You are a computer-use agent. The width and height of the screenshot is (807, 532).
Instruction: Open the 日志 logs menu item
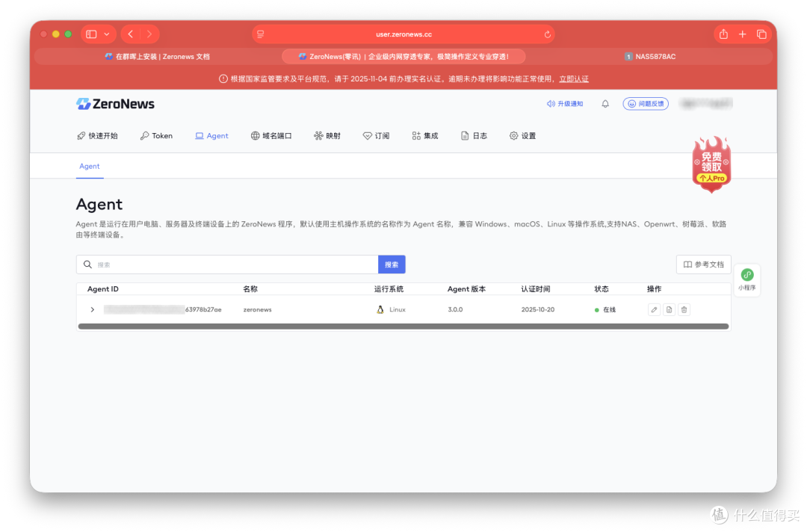(x=474, y=136)
